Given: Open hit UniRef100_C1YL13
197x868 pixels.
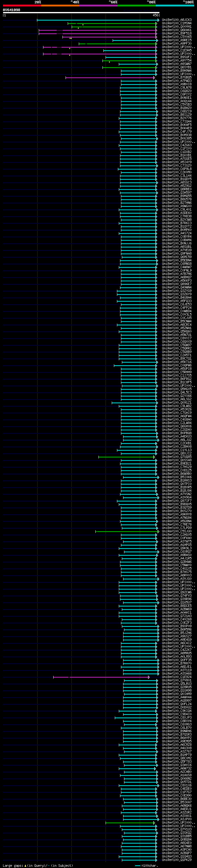Looking at the screenshot, I should pyautogui.click(x=177, y=450).
